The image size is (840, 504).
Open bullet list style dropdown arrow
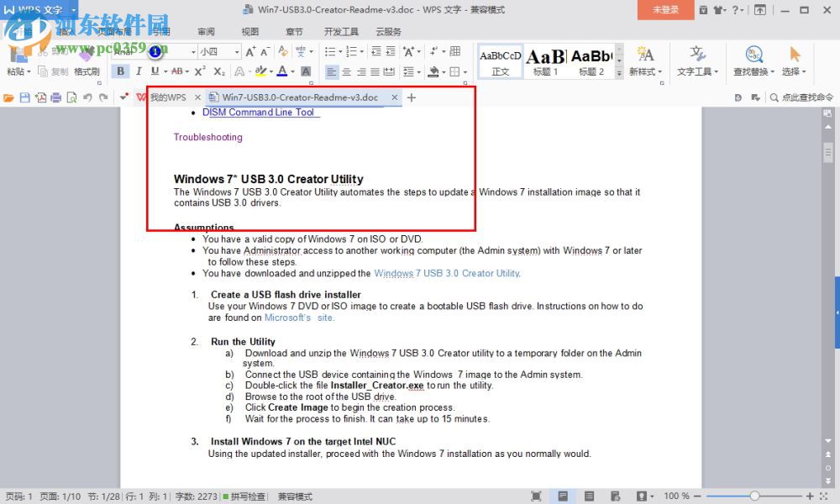(340, 52)
